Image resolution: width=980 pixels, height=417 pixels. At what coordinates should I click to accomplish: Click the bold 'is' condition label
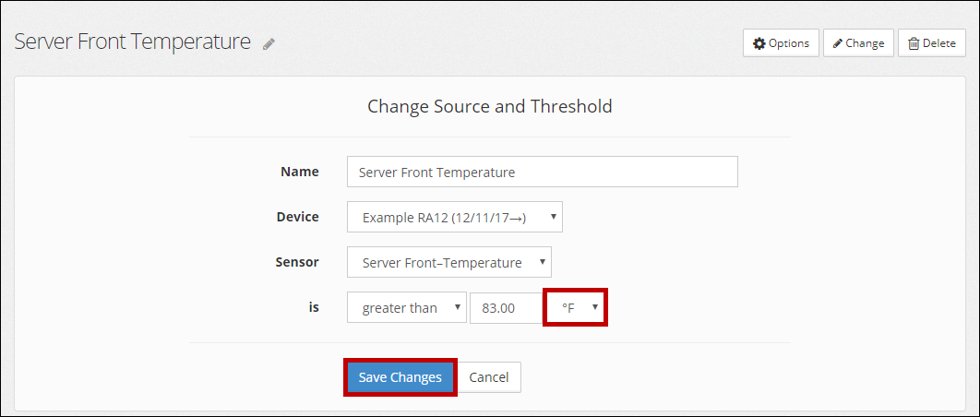313,307
